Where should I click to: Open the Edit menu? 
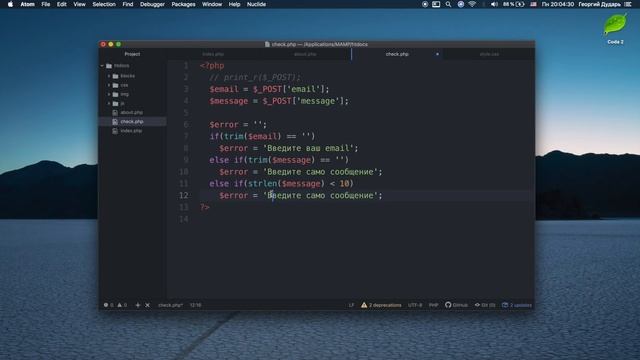coord(62,4)
